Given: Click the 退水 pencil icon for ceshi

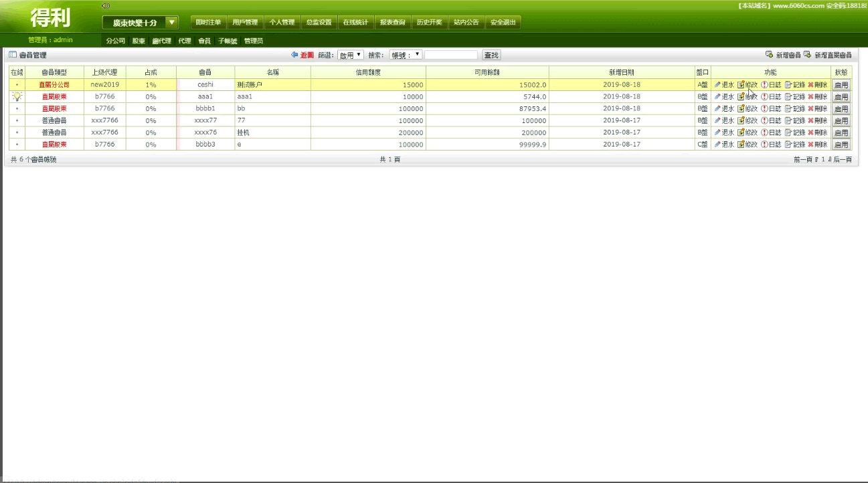Looking at the screenshot, I should point(717,85).
